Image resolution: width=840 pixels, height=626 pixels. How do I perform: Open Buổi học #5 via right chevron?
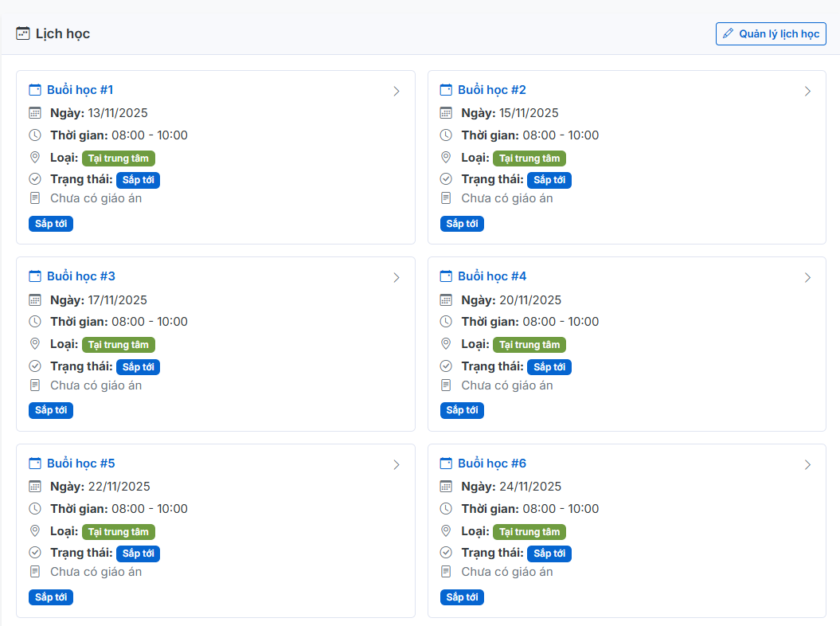pyautogui.click(x=397, y=464)
